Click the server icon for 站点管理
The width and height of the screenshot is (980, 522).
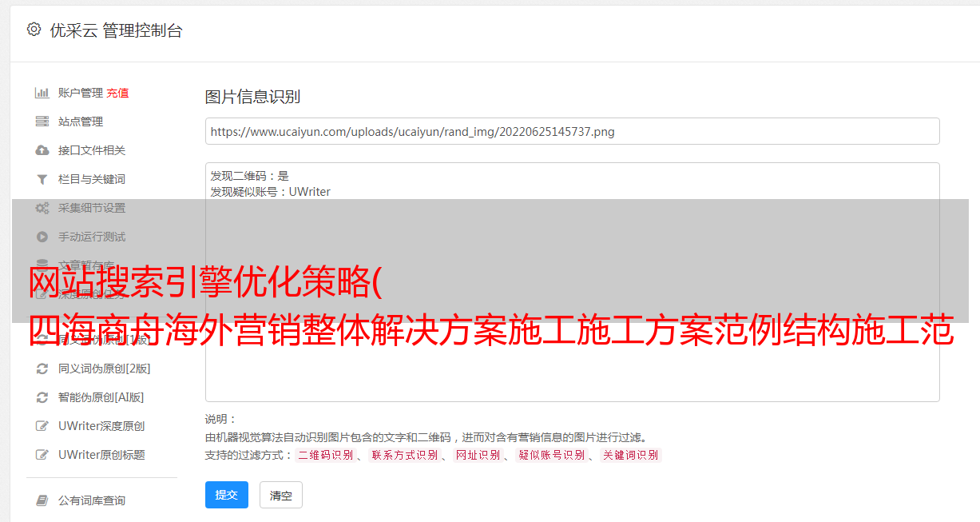[42, 122]
